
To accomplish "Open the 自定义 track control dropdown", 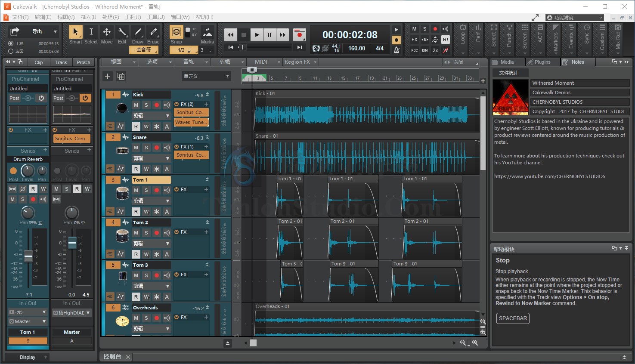I will (x=207, y=76).
